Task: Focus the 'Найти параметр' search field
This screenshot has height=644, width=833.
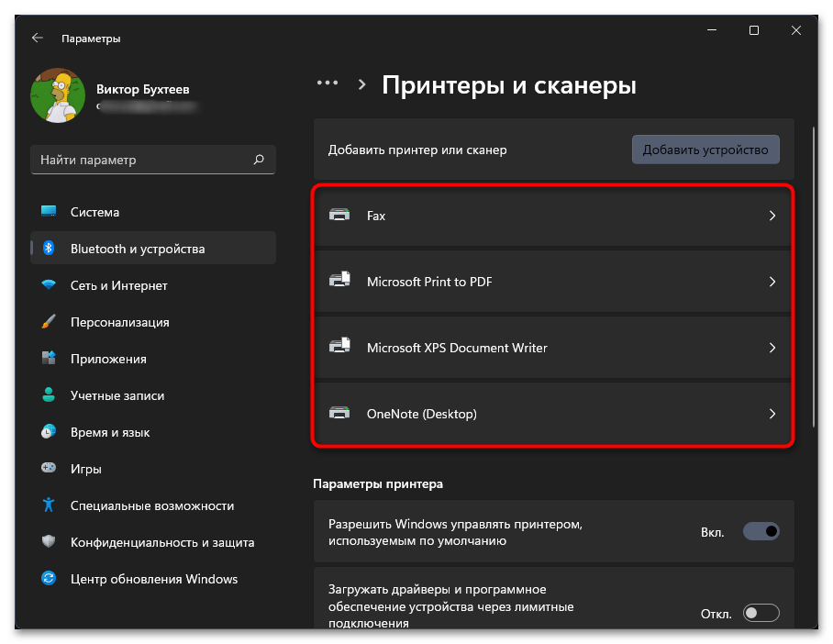Action: coord(153,160)
